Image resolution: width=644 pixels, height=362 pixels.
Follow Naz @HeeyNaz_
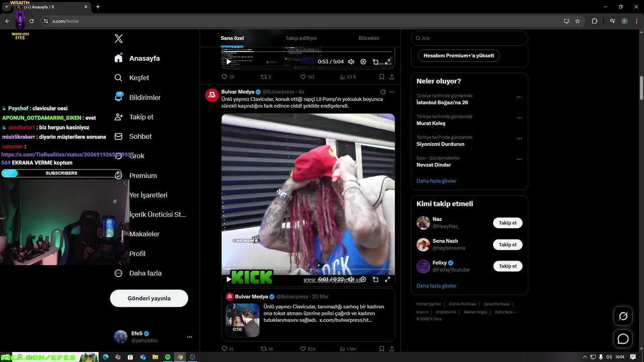[508, 223]
